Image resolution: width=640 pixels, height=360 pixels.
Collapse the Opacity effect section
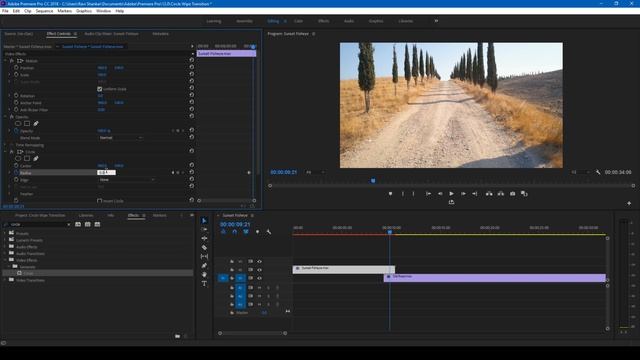pyautogui.click(x=6, y=117)
